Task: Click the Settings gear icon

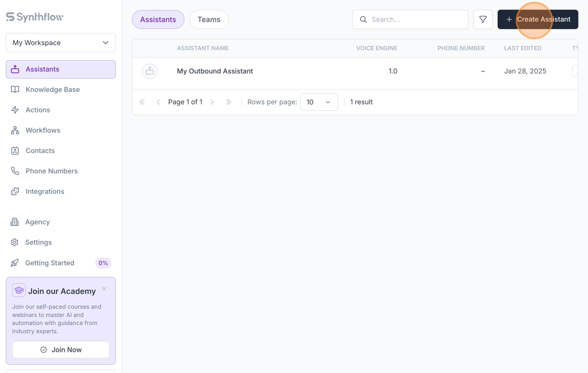Action: (x=15, y=242)
